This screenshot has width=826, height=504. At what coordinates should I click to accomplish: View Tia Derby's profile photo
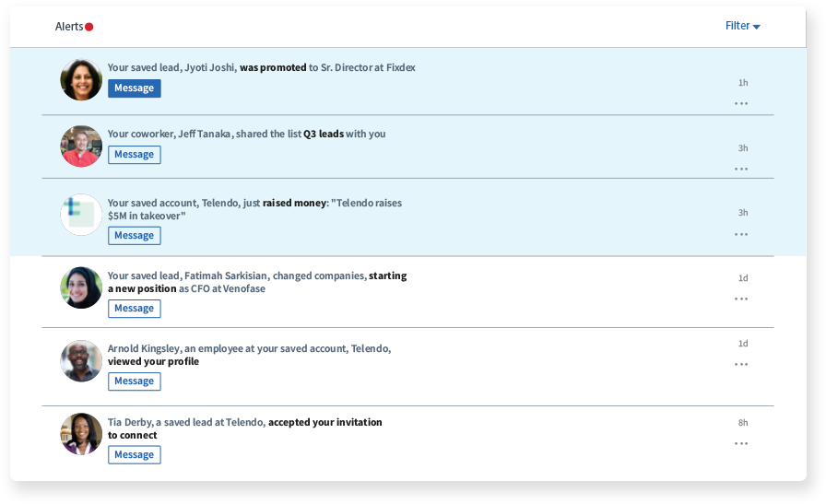[81, 434]
